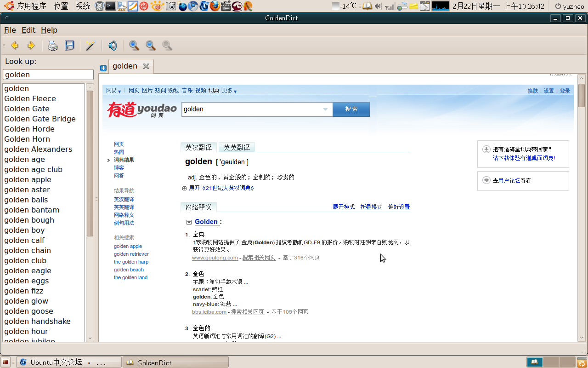Open the 位置 places menu
This screenshot has width=588, height=368.
point(61,6)
